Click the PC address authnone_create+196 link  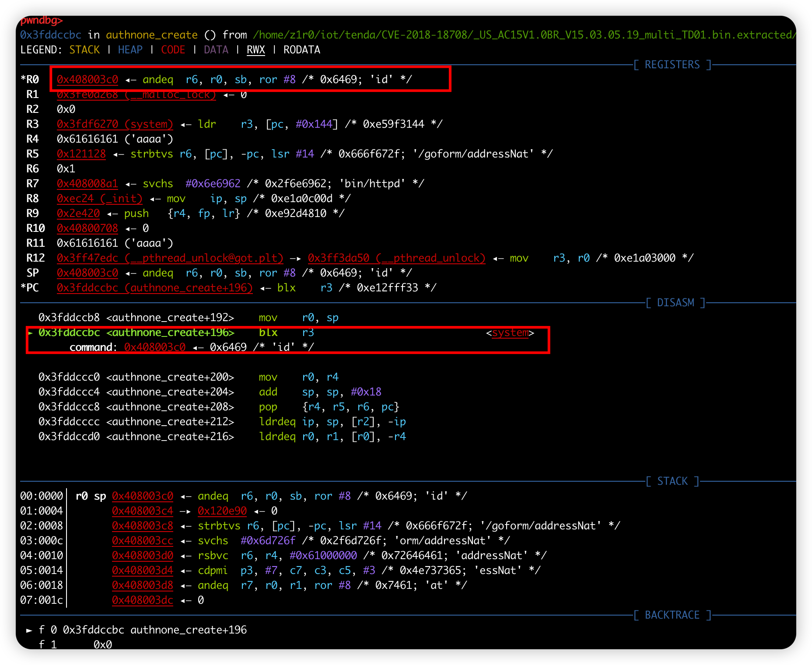pyautogui.click(x=154, y=288)
